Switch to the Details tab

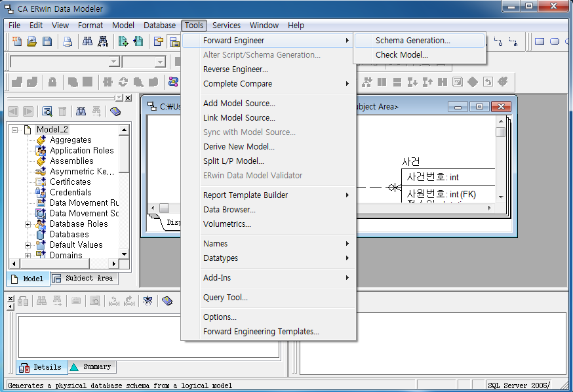click(x=42, y=367)
